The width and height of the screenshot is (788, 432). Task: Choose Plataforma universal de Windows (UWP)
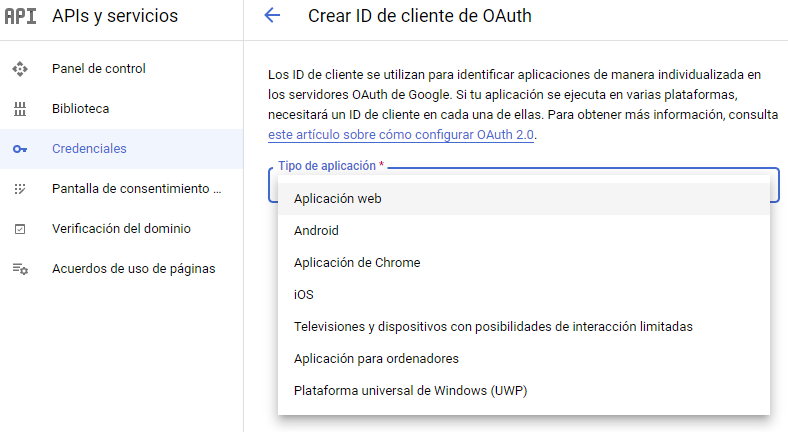point(410,391)
